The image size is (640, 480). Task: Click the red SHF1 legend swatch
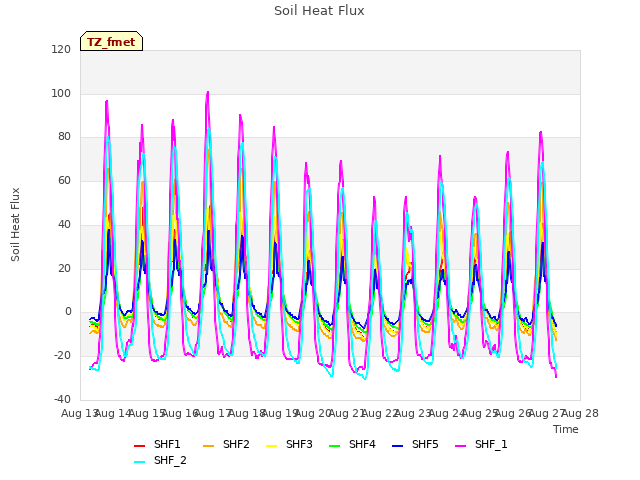[x=140, y=446]
